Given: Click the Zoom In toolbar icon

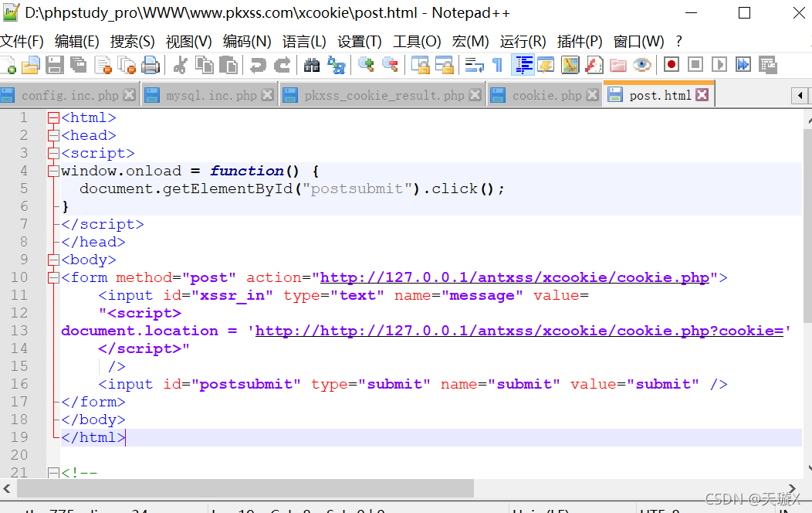Looking at the screenshot, I should [366, 66].
